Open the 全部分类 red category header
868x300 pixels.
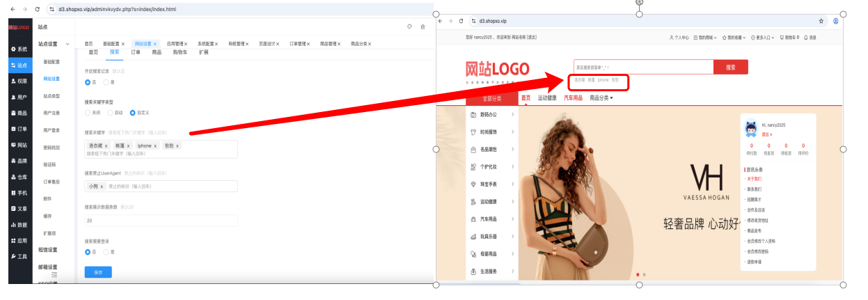point(491,98)
